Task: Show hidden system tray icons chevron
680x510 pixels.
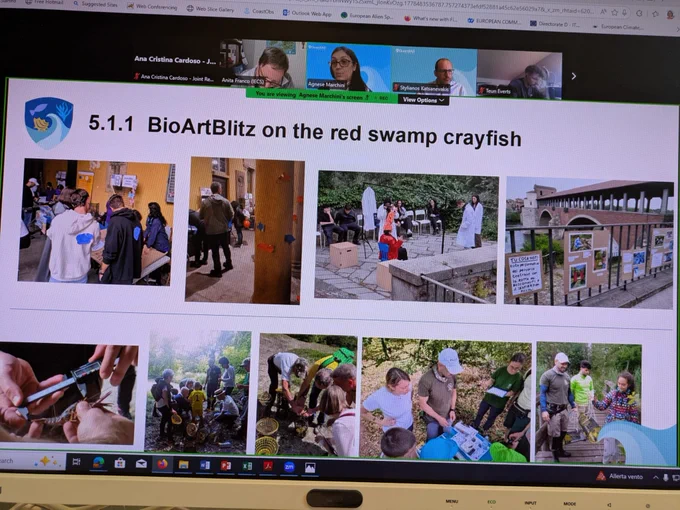Action: (x=655, y=477)
